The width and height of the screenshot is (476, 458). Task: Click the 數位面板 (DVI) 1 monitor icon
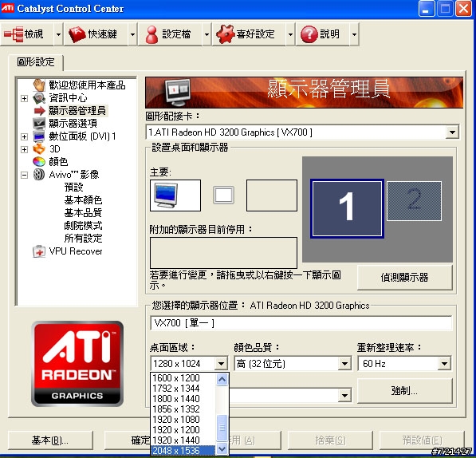[39, 136]
